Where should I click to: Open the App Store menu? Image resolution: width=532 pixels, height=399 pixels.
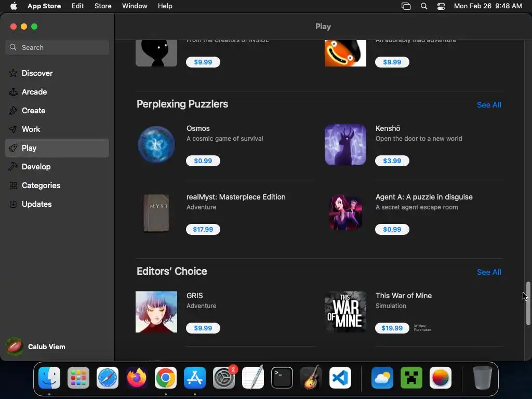[x=44, y=6]
